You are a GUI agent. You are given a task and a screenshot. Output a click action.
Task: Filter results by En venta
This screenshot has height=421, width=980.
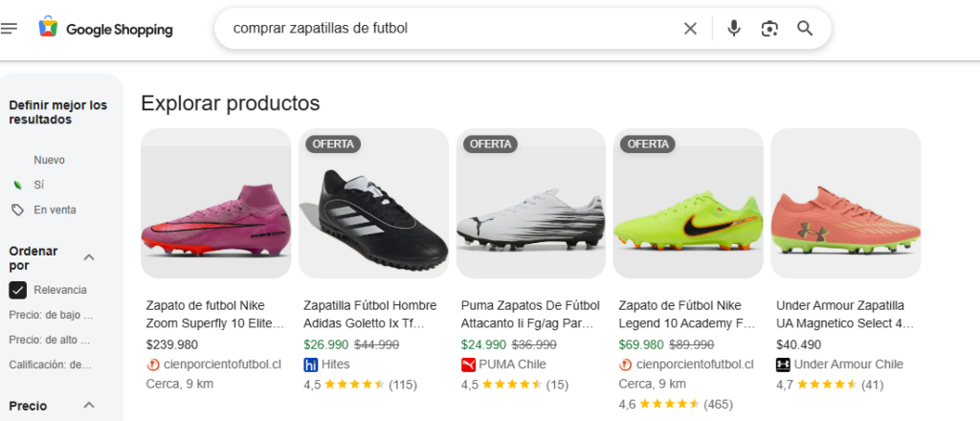(55, 210)
